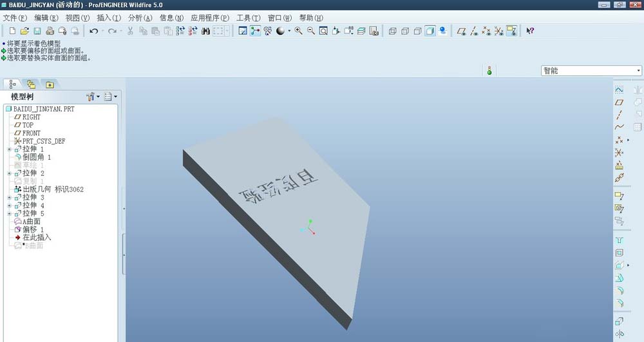Open the 视图(V) menu
The image size is (644, 342).
[77, 18]
